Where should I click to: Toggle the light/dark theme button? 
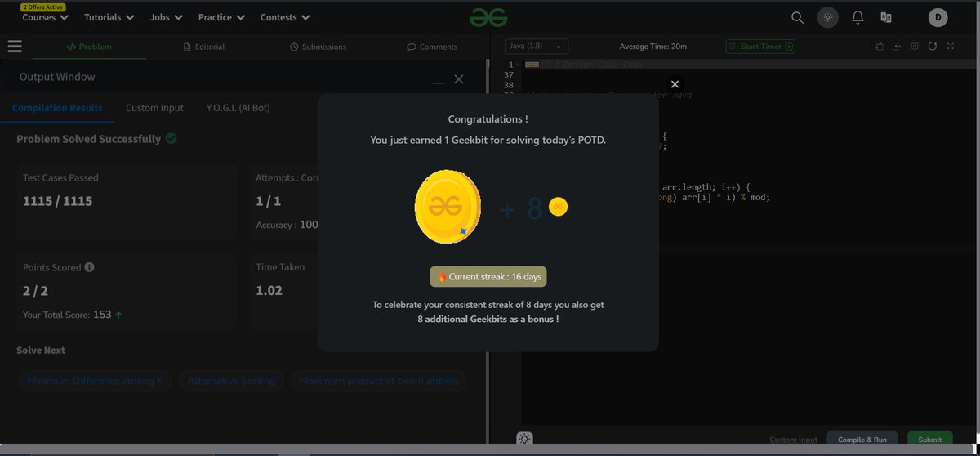pyautogui.click(x=828, y=17)
